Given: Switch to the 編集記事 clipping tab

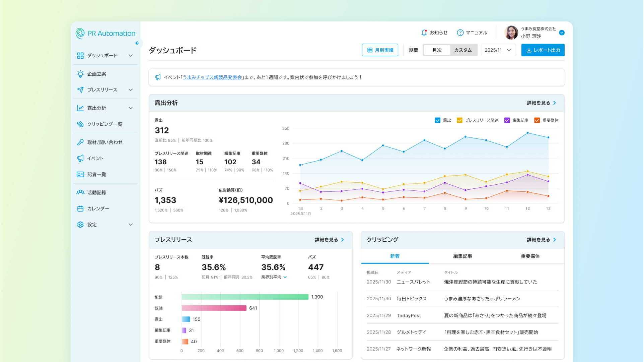Looking at the screenshot, I should [462, 256].
